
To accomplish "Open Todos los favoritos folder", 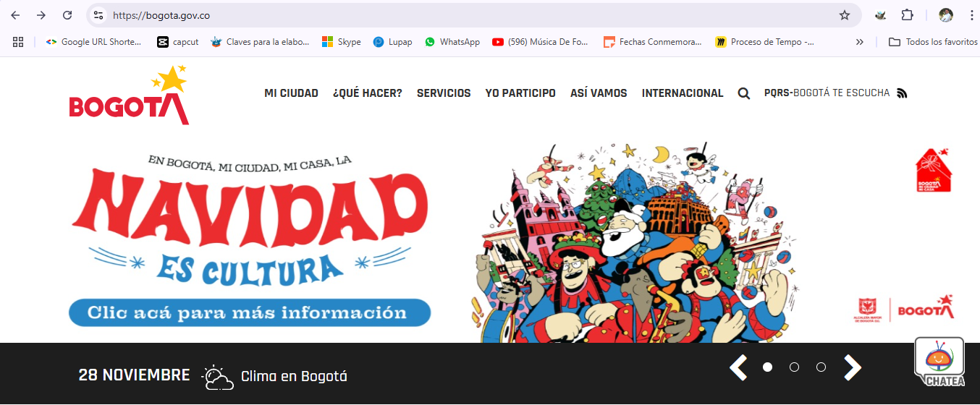I will tap(933, 42).
